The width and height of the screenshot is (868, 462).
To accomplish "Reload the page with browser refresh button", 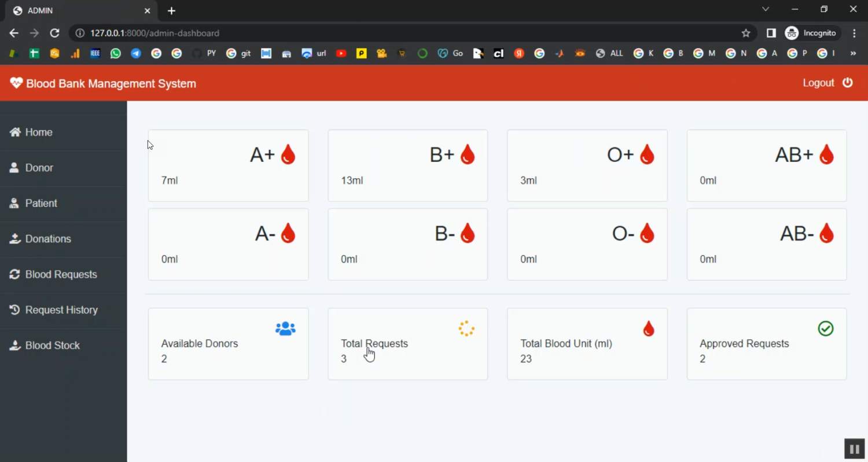I will coord(54,33).
